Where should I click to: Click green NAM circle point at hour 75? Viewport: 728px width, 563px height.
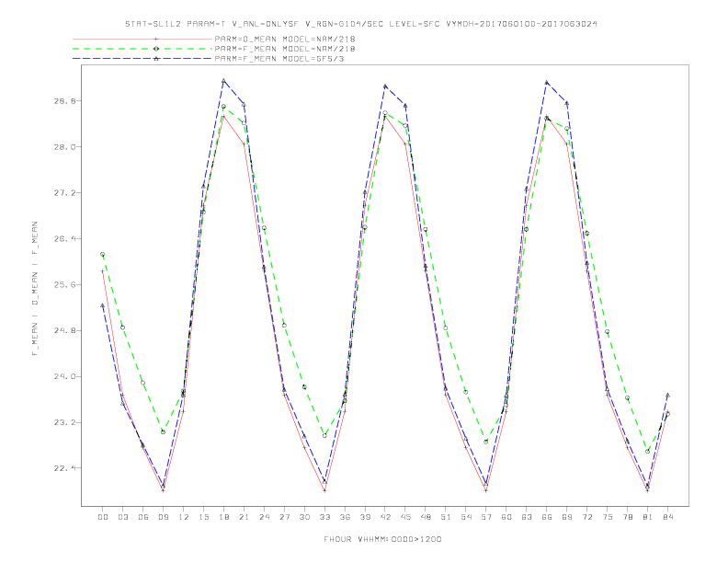pos(608,332)
